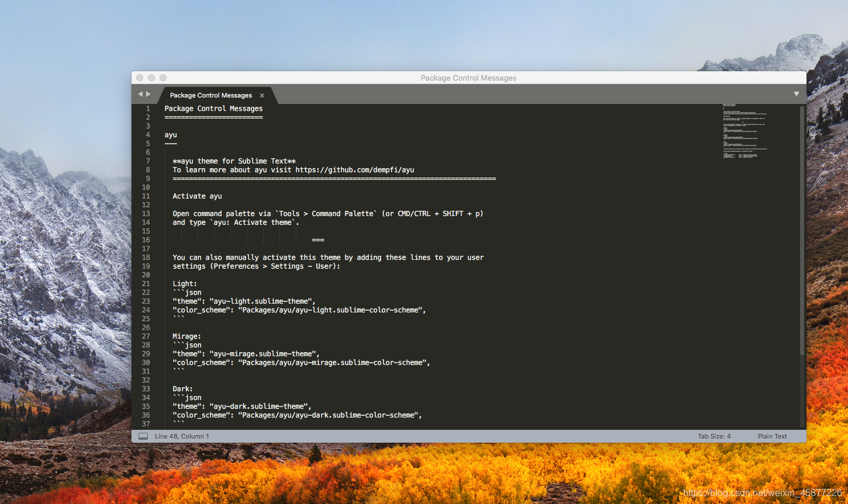Click the "theme": "ayu-mirage.sublime-theme" line
Screen dimensions: 848x504
point(246,354)
